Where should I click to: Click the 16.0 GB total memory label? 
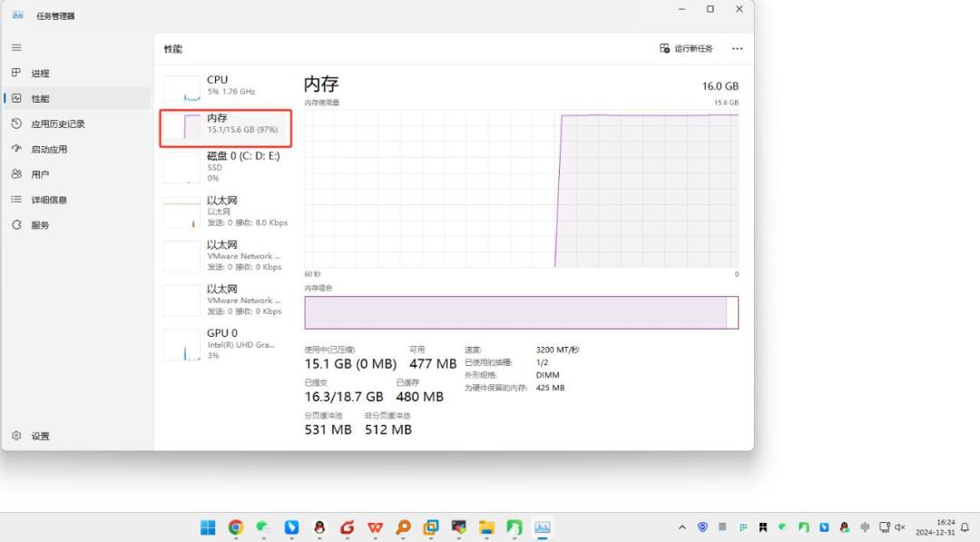[x=720, y=86]
